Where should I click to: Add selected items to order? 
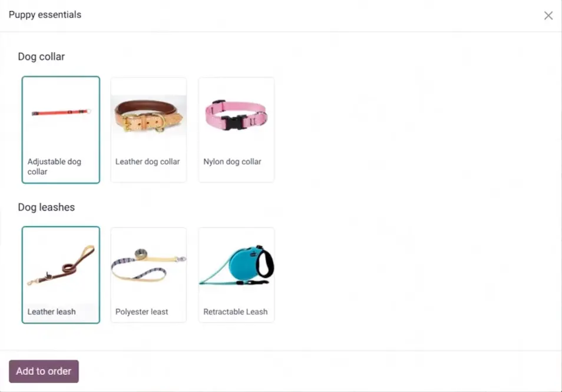click(x=44, y=371)
